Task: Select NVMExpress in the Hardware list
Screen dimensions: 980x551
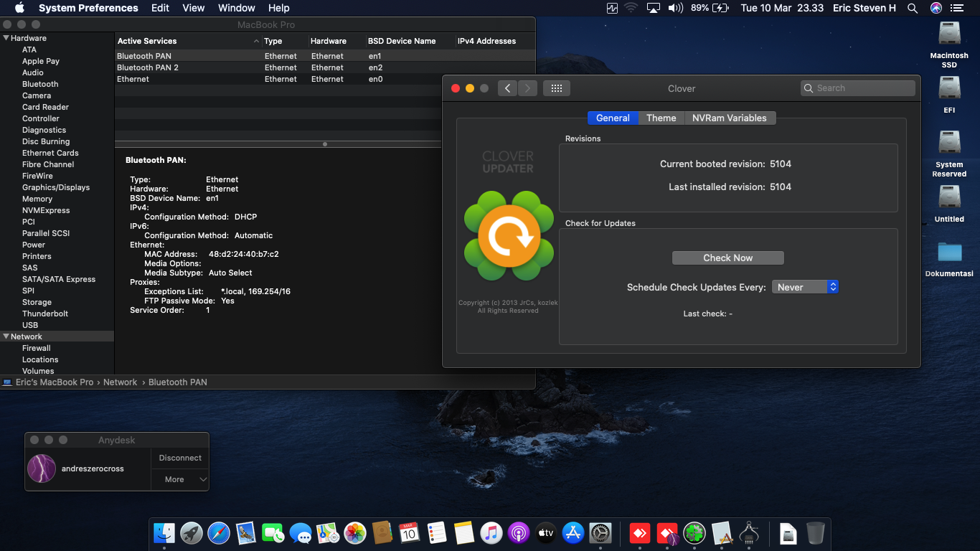Action: click(46, 210)
